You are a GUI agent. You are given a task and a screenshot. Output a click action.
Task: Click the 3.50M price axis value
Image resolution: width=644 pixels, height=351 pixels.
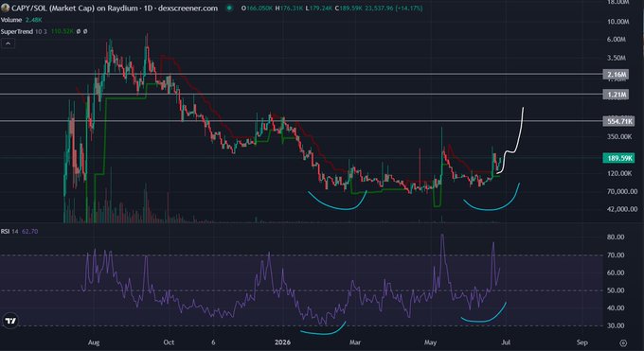tap(617, 58)
